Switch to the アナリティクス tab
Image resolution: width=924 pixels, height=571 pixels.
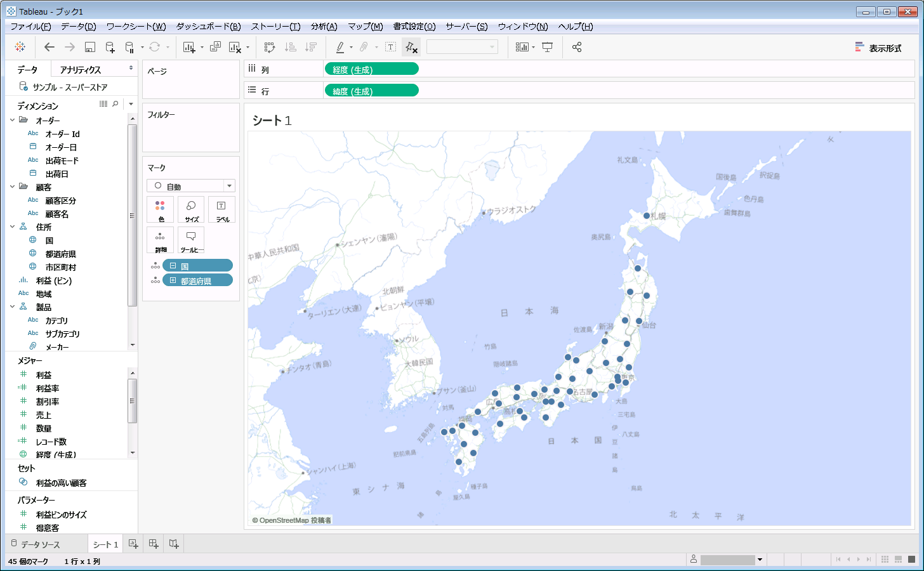[x=81, y=70]
